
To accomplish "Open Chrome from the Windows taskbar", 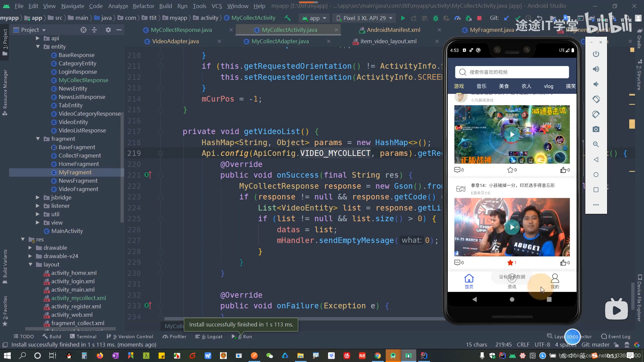I will (378, 356).
